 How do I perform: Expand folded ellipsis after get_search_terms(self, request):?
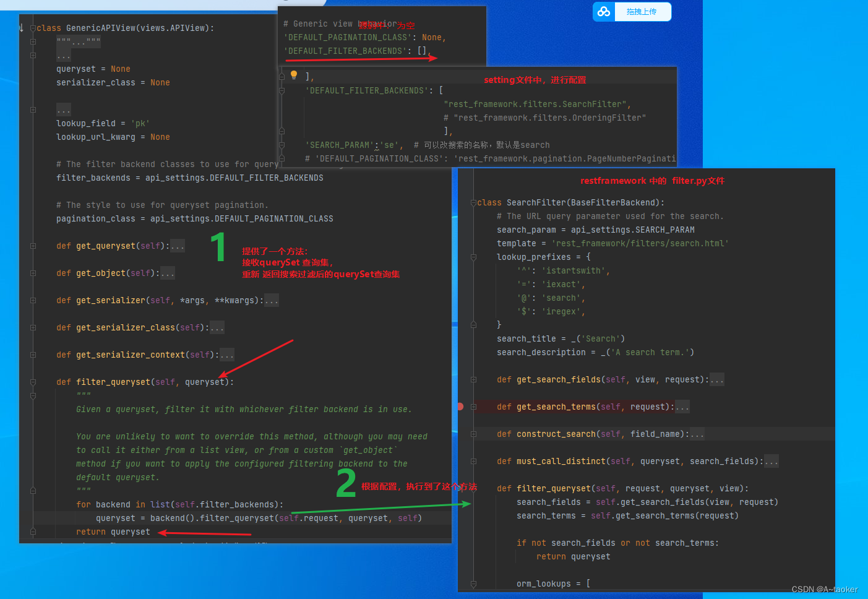pyautogui.click(x=682, y=407)
